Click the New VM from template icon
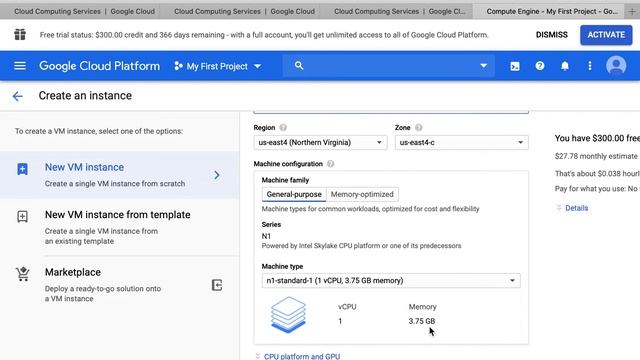The height and width of the screenshot is (360, 640). click(22, 216)
